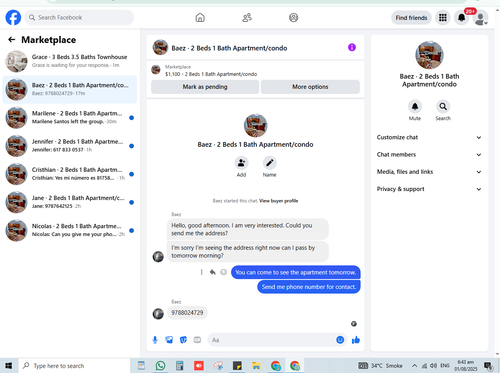Record a voice clip with the microphone
The height and width of the screenshot is (373, 500).
[155, 340]
